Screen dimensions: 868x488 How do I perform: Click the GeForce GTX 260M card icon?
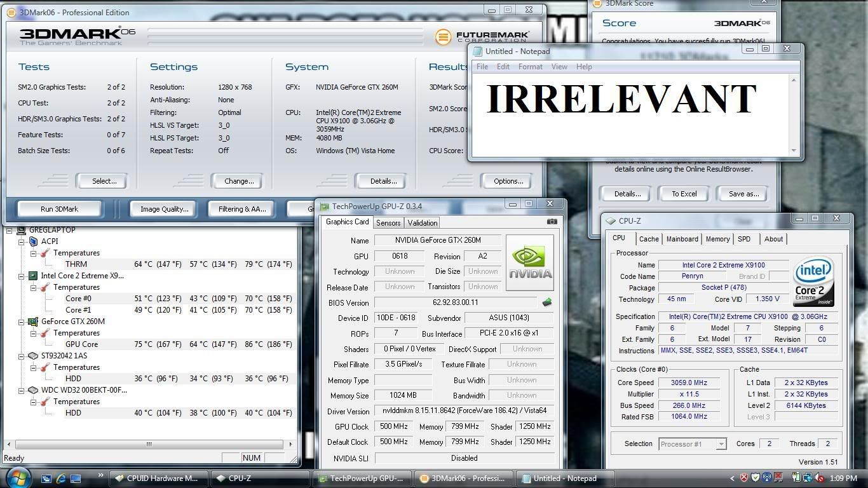tap(33, 322)
